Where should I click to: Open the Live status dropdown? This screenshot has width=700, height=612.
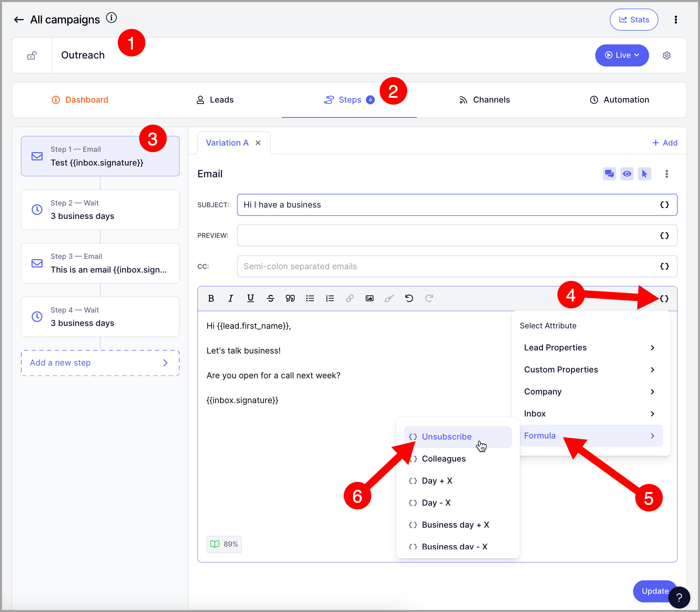[622, 55]
